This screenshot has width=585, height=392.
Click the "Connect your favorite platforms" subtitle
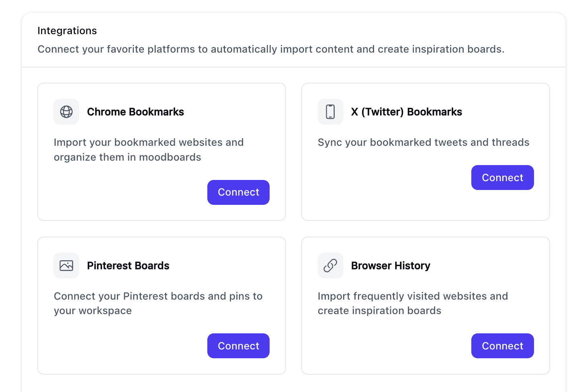271,49
